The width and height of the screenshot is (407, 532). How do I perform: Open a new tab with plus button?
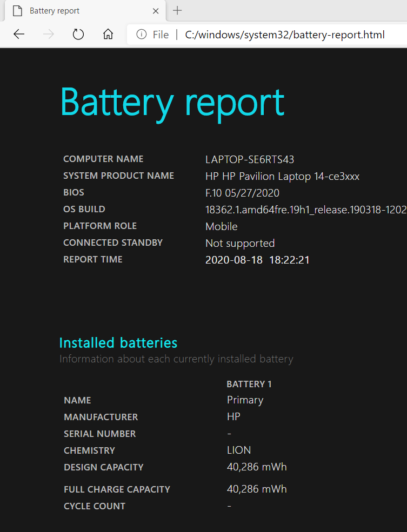click(177, 10)
